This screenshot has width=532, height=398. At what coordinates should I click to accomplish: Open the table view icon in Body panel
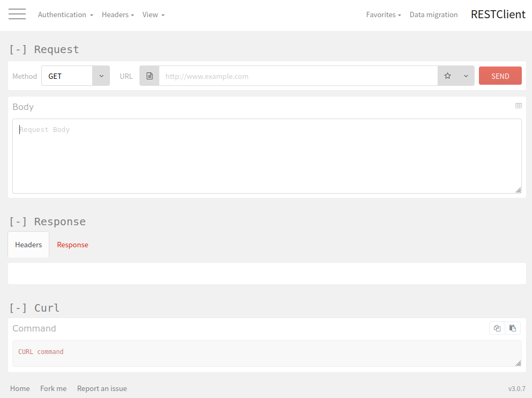coord(519,106)
